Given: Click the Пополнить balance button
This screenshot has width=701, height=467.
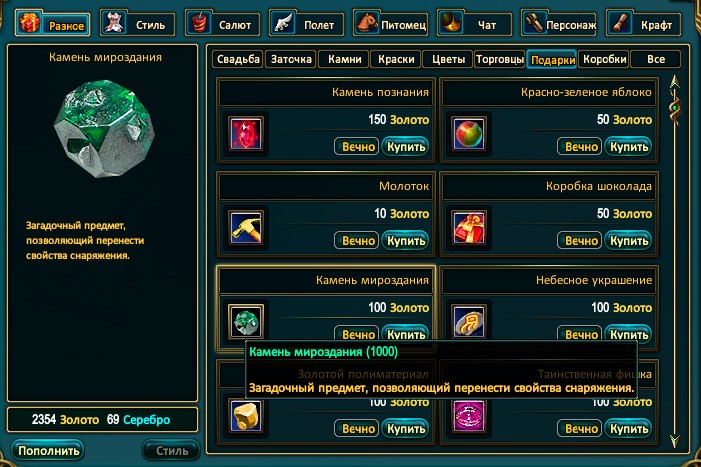Looking at the screenshot, I should click(x=48, y=450).
